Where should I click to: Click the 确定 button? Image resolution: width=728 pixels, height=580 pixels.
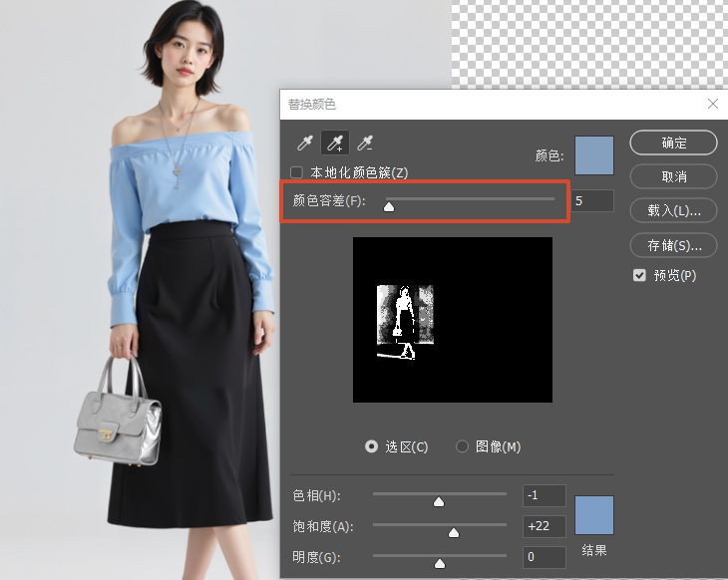[673, 143]
